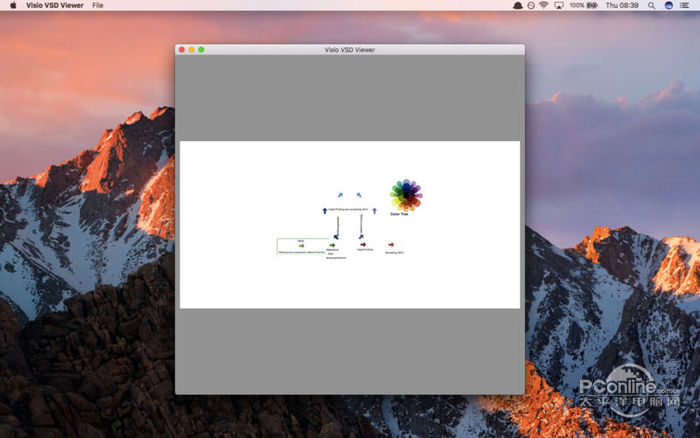700x438 pixels.
Task: Open the Spotlight search icon
Action: [651, 5]
